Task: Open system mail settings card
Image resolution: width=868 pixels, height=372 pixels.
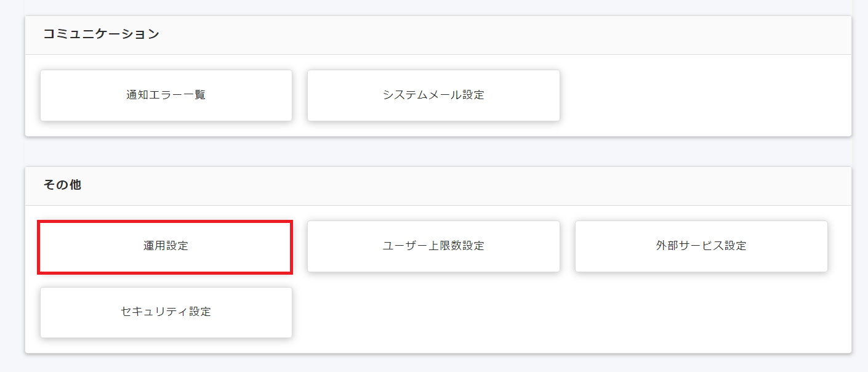Action: click(433, 95)
